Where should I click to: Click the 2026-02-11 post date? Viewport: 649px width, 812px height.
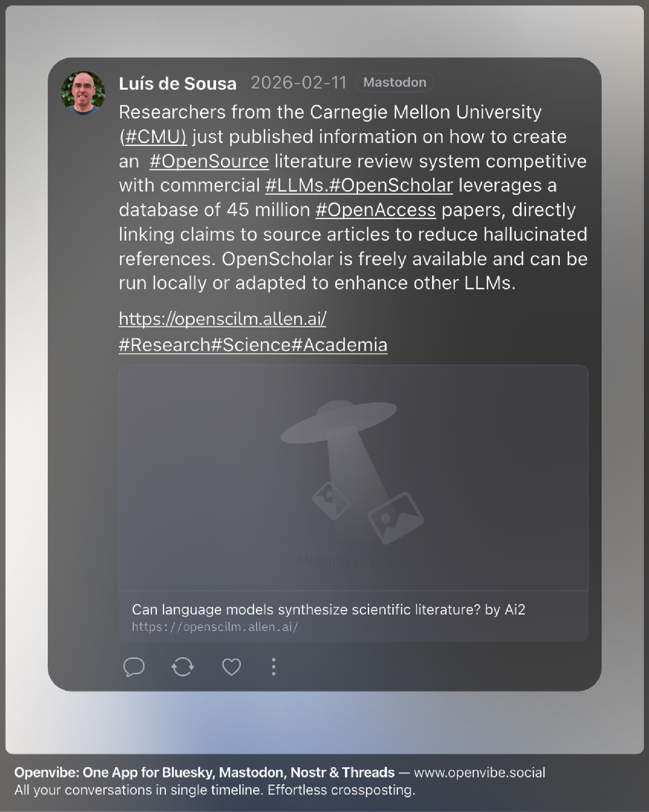(x=298, y=83)
